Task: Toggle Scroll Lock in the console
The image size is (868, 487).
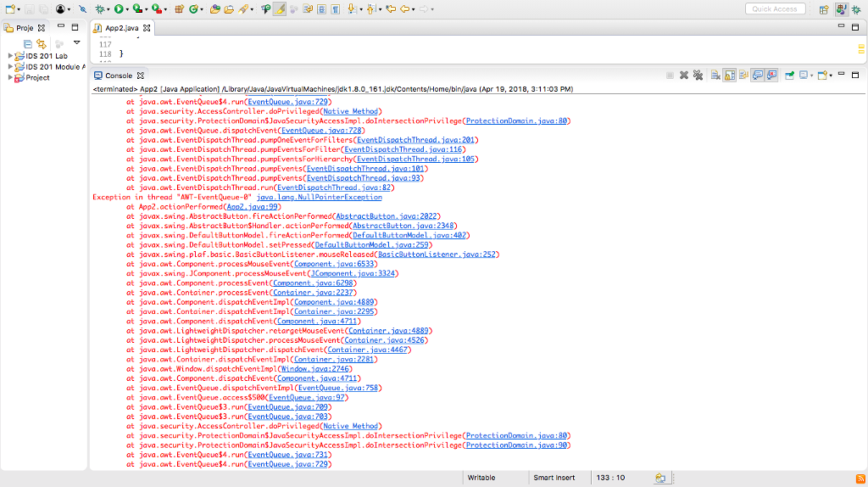Action: pyautogui.click(x=729, y=75)
